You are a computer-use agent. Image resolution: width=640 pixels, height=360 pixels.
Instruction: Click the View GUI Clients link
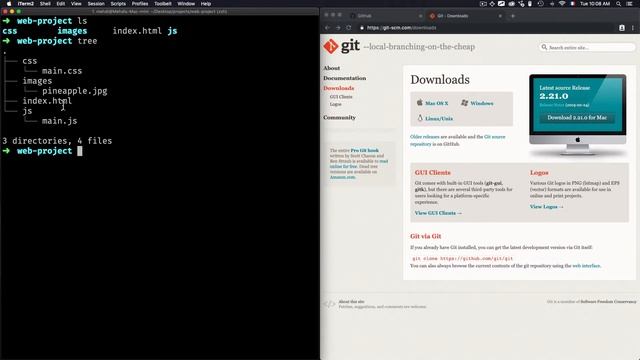point(438,213)
